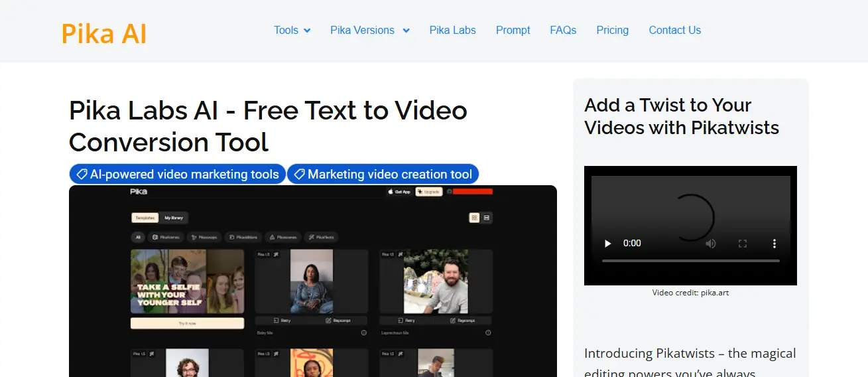Viewport: 868px width, 377px height.
Task: Click the Marketing video creation tool tag
Action: (x=383, y=174)
